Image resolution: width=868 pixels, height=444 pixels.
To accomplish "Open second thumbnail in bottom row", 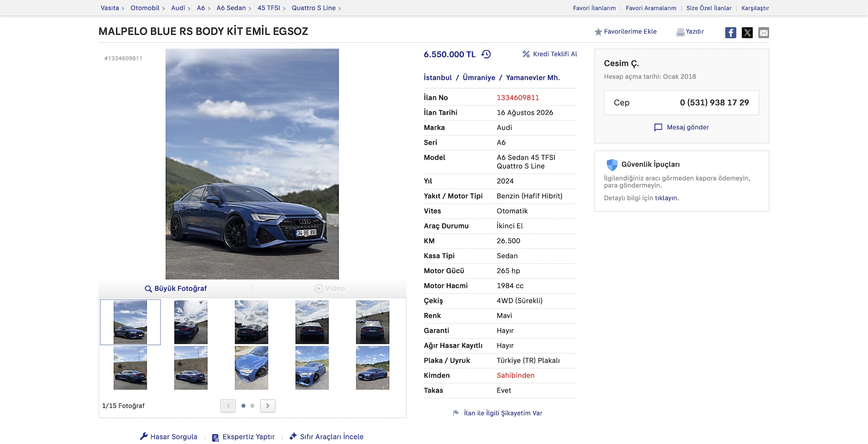I will pyautogui.click(x=191, y=368).
